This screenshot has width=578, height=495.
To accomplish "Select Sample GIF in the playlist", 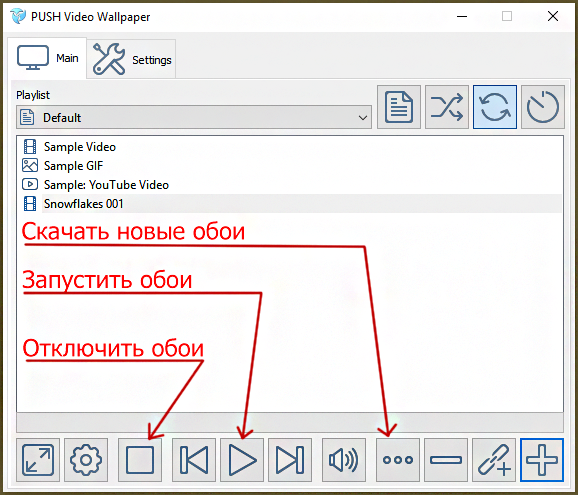I will pyautogui.click(x=73, y=166).
